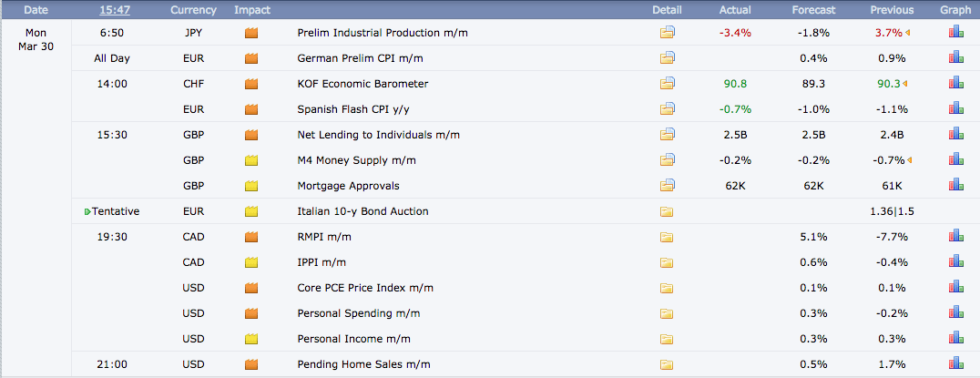The width and height of the screenshot is (980, 378).
Task: Open detail folder for Italian 10-y Bond Auction
Action: point(668,211)
